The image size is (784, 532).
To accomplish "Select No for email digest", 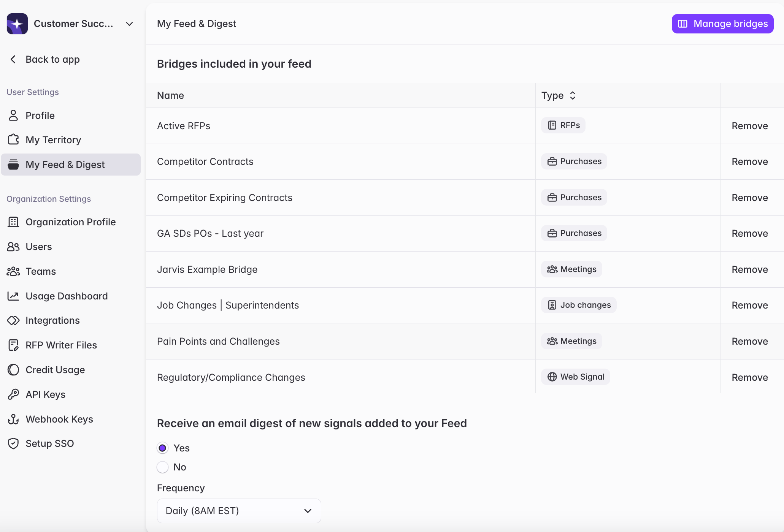I will (x=162, y=467).
